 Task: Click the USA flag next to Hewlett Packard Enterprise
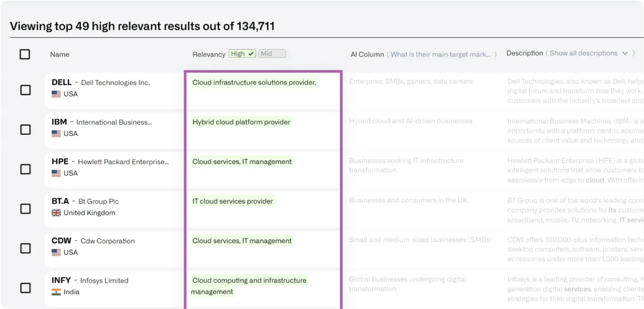56,173
